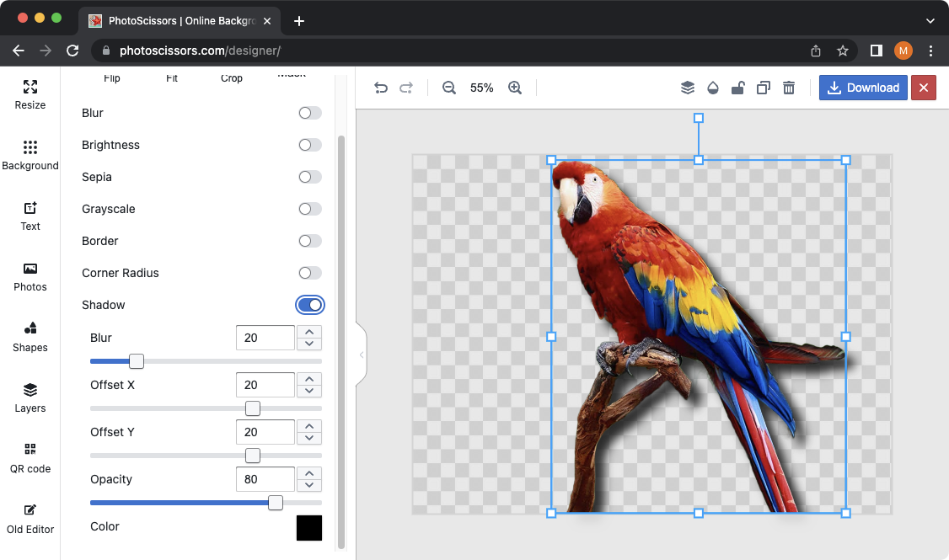The height and width of the screenshot is (560, 949).
Task: Decrease Opacity value with down arrow
Action: pyautogui.click(x=310, y=485)
